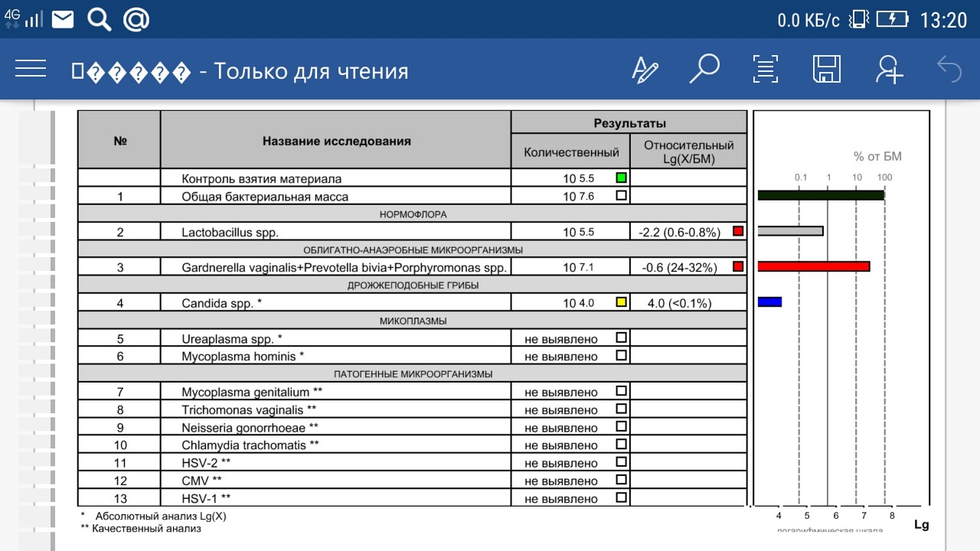Tap the box in Mycoplasma genitalium row
This screenshot has height=551, width=980.
click(622, 391)
